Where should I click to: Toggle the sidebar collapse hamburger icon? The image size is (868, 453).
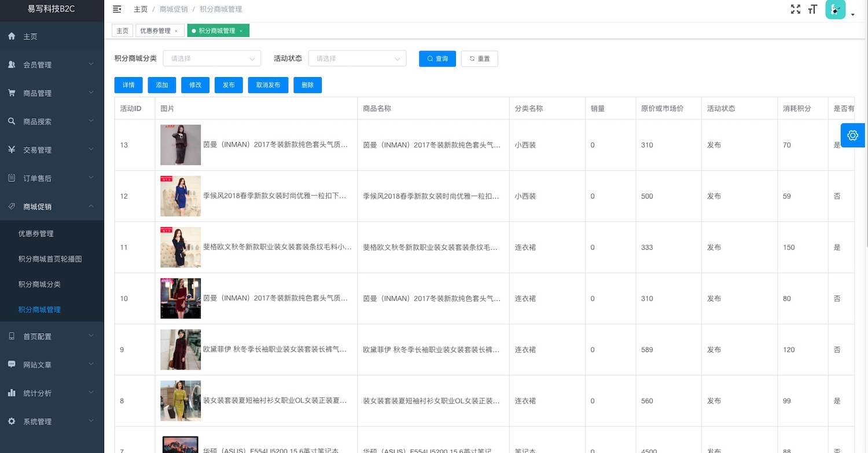pos(117,9)
